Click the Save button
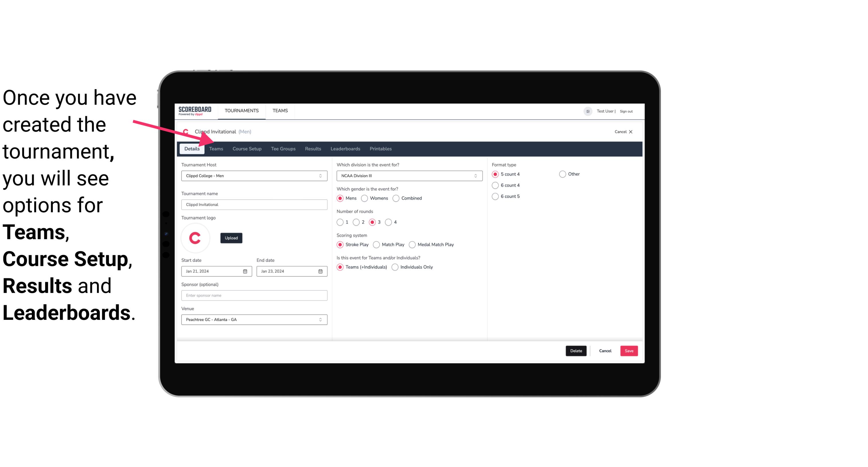 pos(629,350)
